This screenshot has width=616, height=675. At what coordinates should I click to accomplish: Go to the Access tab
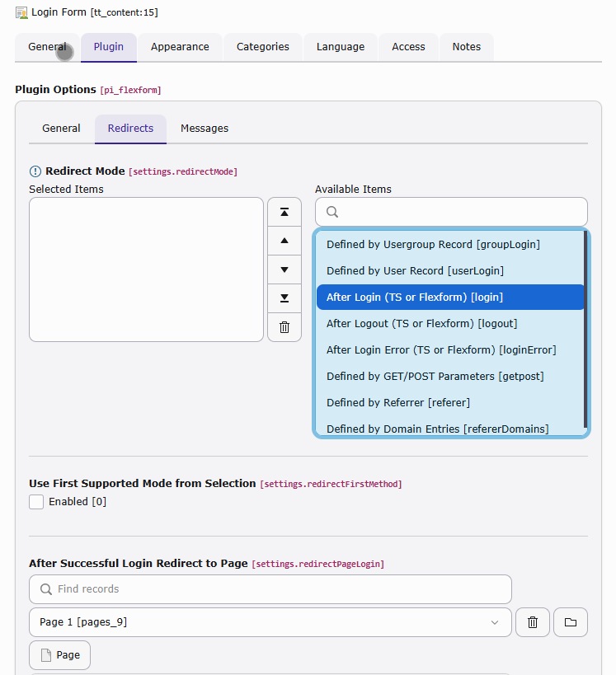[408, 47]
